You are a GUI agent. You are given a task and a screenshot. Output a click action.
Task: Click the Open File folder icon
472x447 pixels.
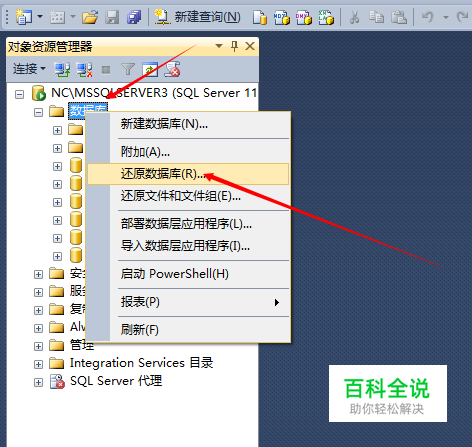click(90, 17)
